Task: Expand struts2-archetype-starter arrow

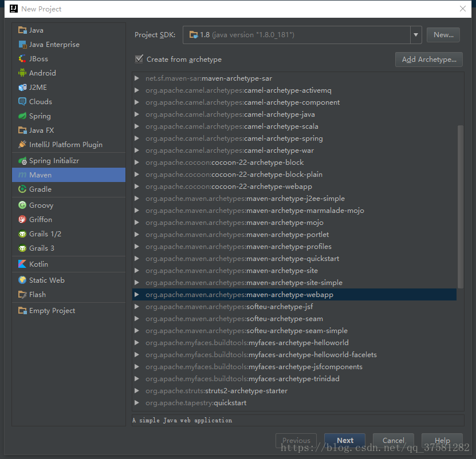Action: pos(137,391)
